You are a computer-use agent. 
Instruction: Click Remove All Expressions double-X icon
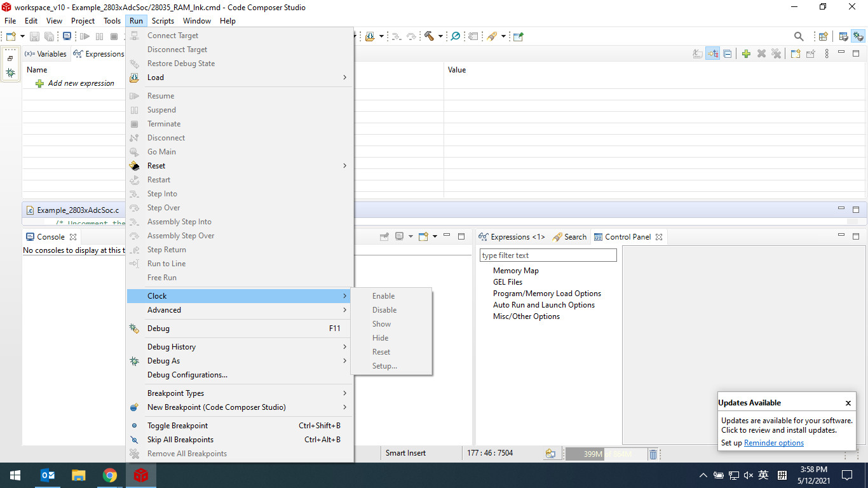tap(776, 54)
